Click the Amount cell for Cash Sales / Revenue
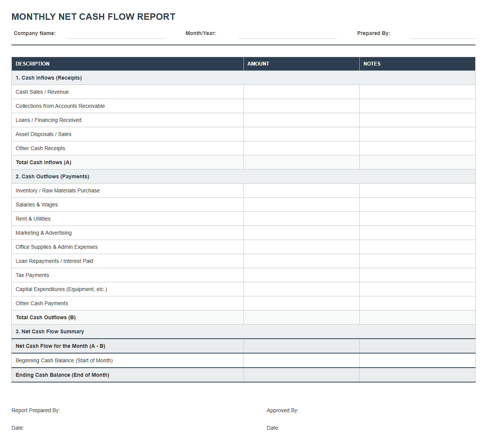 (301, 92)
